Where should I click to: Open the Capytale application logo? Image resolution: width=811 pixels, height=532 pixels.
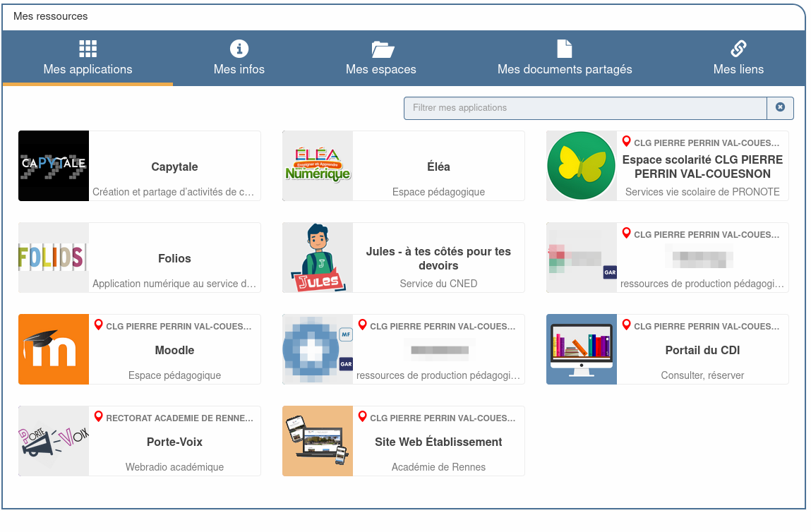(x=54, y=166)
